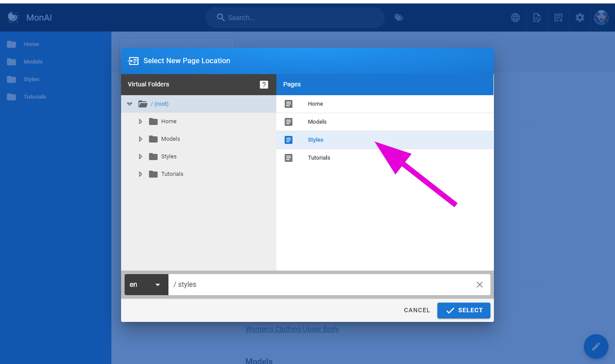Click the new page icon in header
Screen dimensions: 615x364
558,18
